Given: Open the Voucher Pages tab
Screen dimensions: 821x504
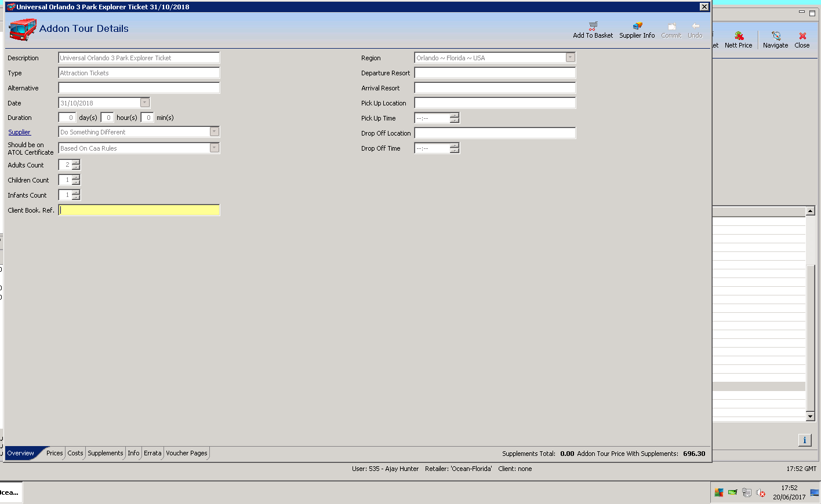Looking at the screenshot, I should (187, 453).
